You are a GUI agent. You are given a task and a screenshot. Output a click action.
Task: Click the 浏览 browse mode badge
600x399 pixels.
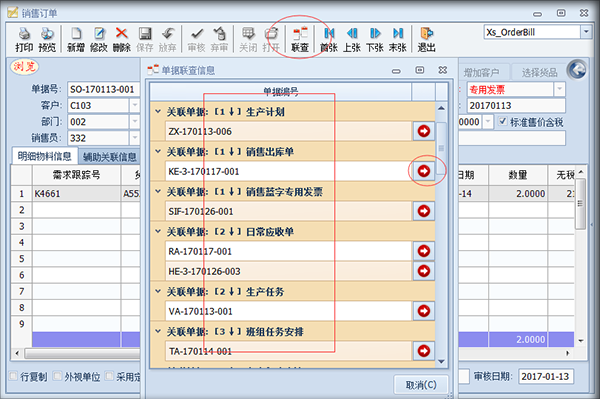[24, 67]
